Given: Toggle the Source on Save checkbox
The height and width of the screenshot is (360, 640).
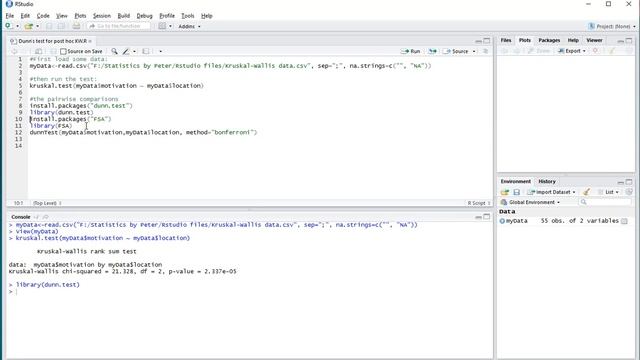Looking at the screenshot, I should click(63, 51).
